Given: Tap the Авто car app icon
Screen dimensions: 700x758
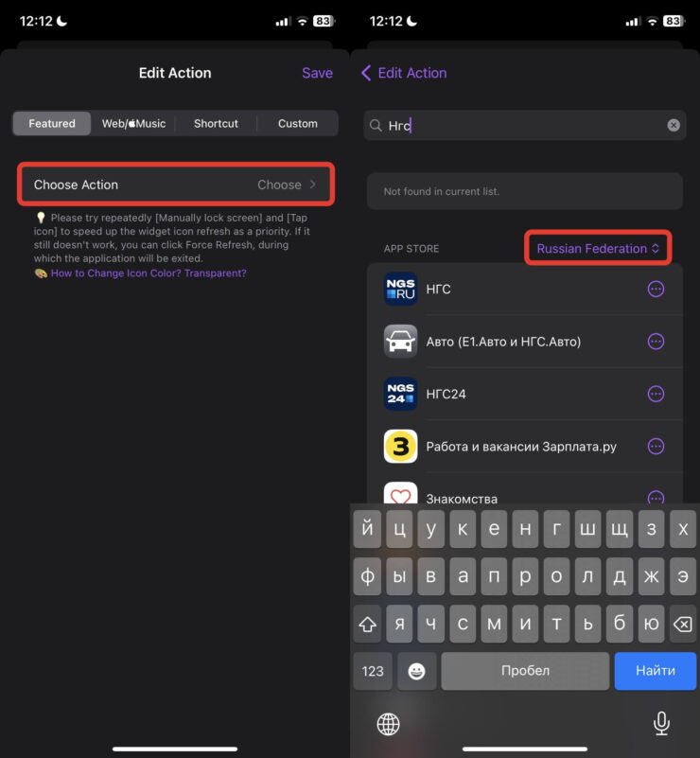Looking at the screenshot, I should [400, 342].
